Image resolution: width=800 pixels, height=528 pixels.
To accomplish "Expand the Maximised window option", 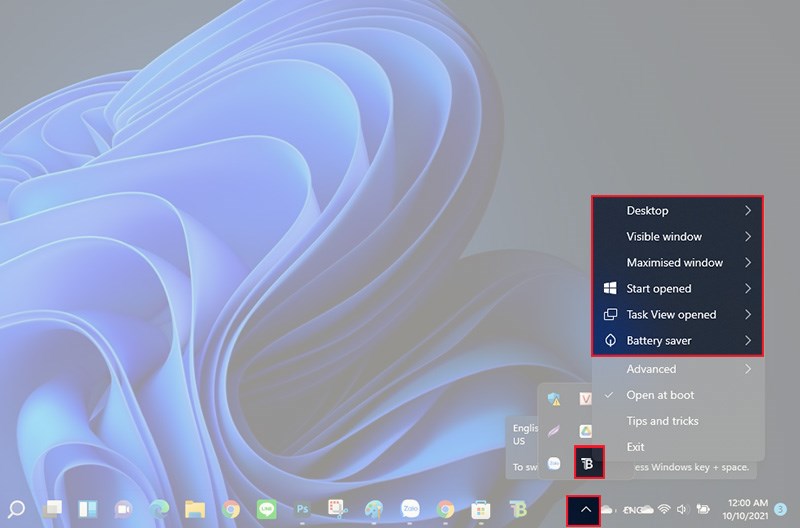I will click(677, 263).
